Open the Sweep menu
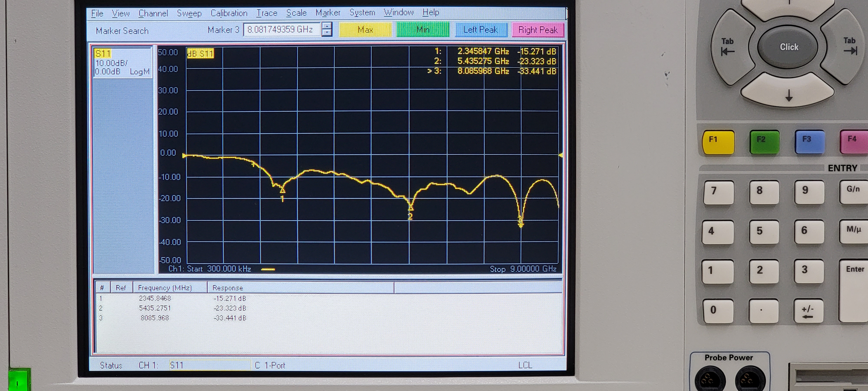This screenshot has height=391, width=868. pyautogui.click(x=189, y=13)
